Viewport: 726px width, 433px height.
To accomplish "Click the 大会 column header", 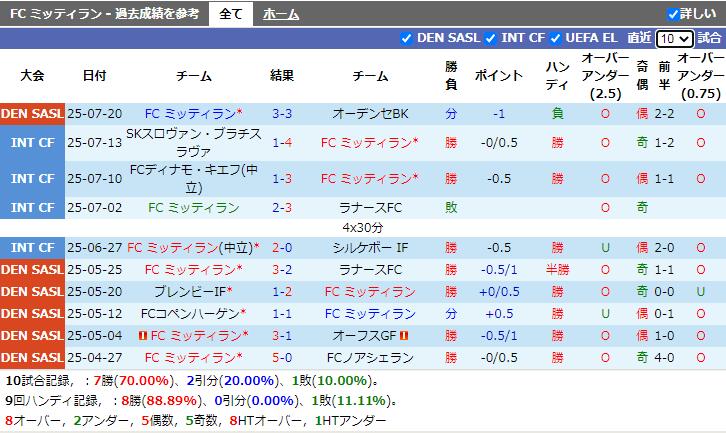I will (32, 75).
